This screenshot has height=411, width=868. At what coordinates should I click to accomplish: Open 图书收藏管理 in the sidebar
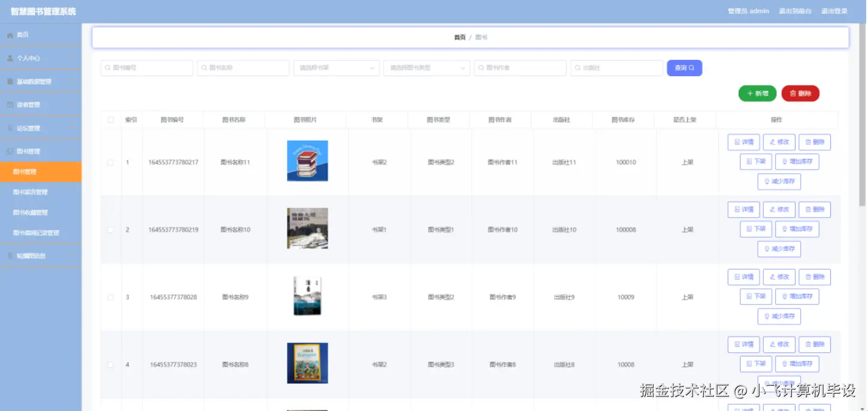point(41,213)
